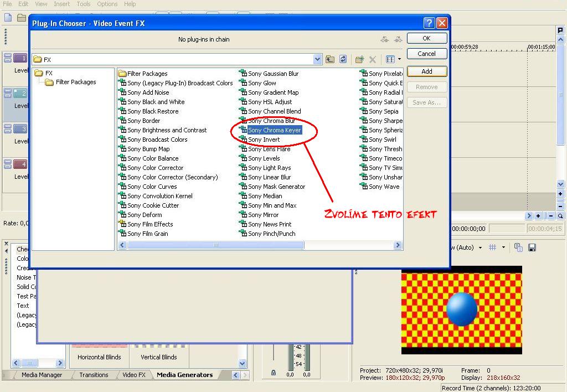This screenshot has width=567, height=392.
Task: Click the Open folder icon in the toolbar
Action: point(22,17)
